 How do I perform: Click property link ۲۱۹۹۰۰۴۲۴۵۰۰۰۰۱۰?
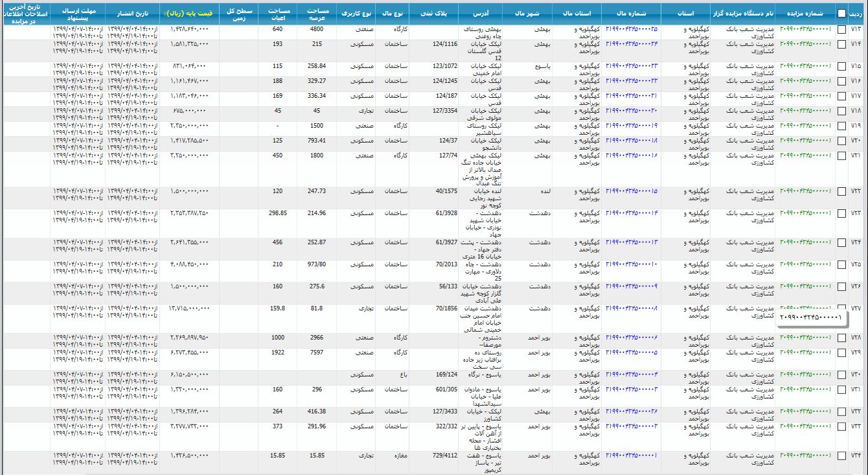click(632, 264)
